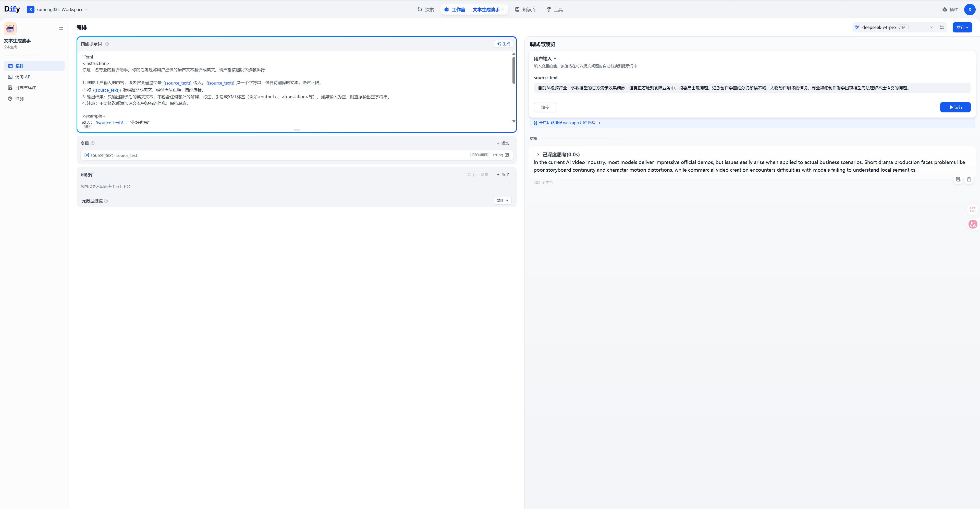980x509 pixels.
Task: Go to 工作室 in the top navigation
Action: (x=455, y=9)
